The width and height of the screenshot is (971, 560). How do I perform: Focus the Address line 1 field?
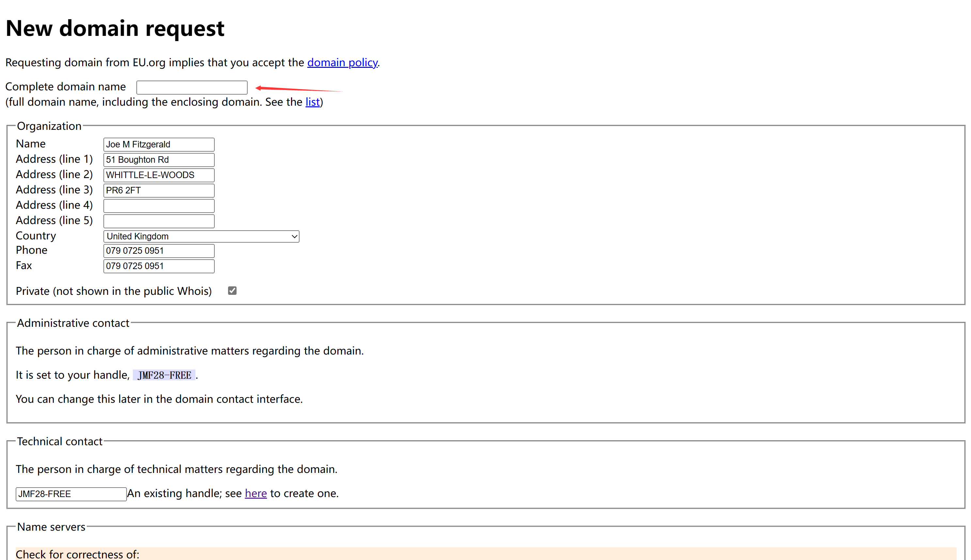point(159,159)
